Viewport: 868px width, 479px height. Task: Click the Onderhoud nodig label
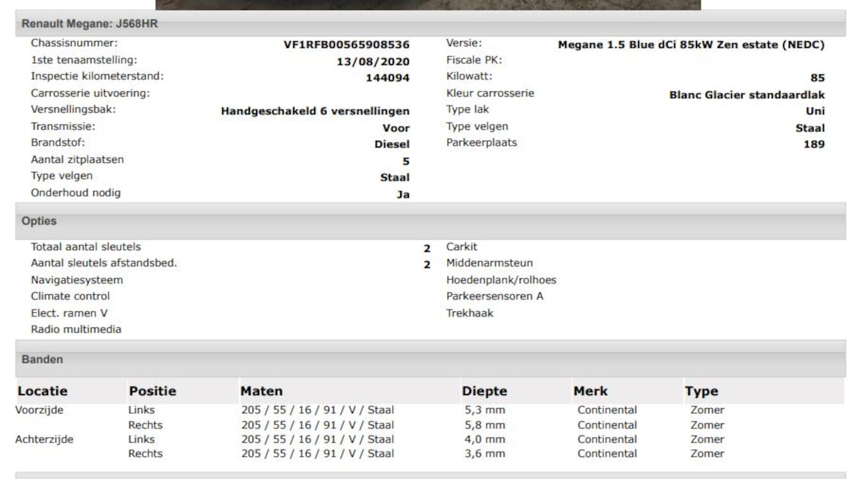[76, 193]
